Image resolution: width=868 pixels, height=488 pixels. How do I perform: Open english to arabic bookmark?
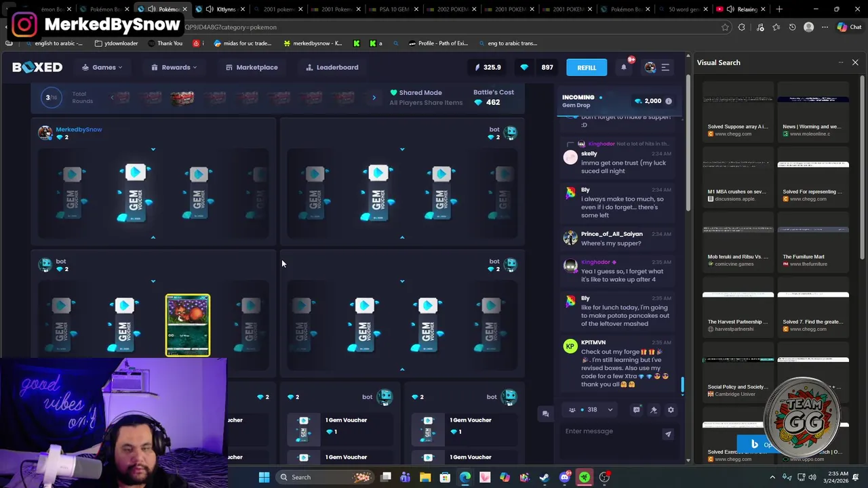pyautogui.click(x=53, y=43)
